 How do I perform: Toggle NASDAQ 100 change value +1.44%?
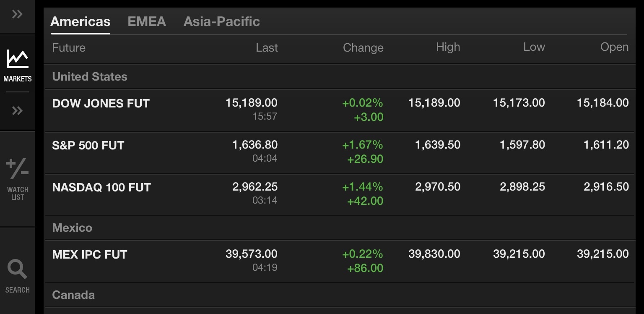click(x=363, y=187)
